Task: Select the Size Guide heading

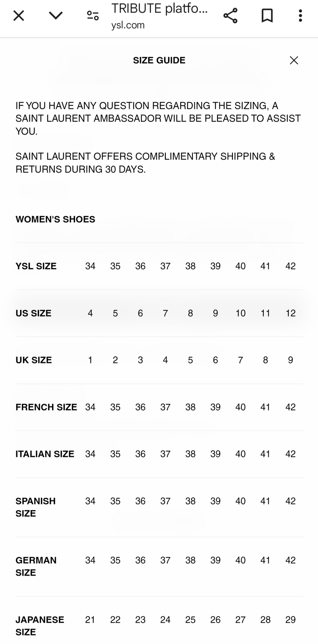Action: coord(159,60)
